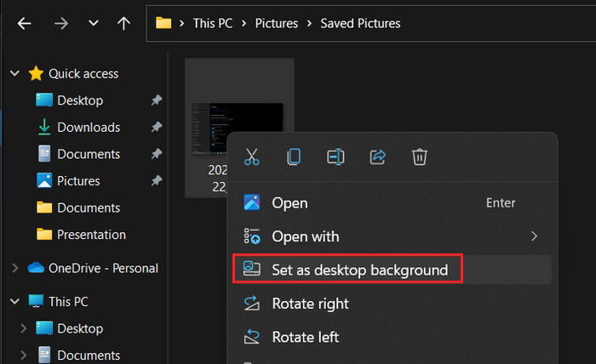Go back with the left arrow
The image size is (596, 364).
(25, 24)
